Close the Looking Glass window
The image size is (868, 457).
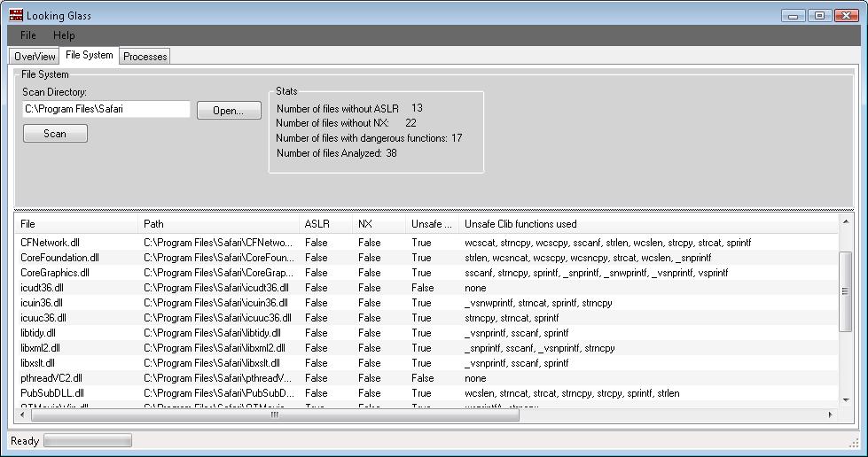[847, 15]
